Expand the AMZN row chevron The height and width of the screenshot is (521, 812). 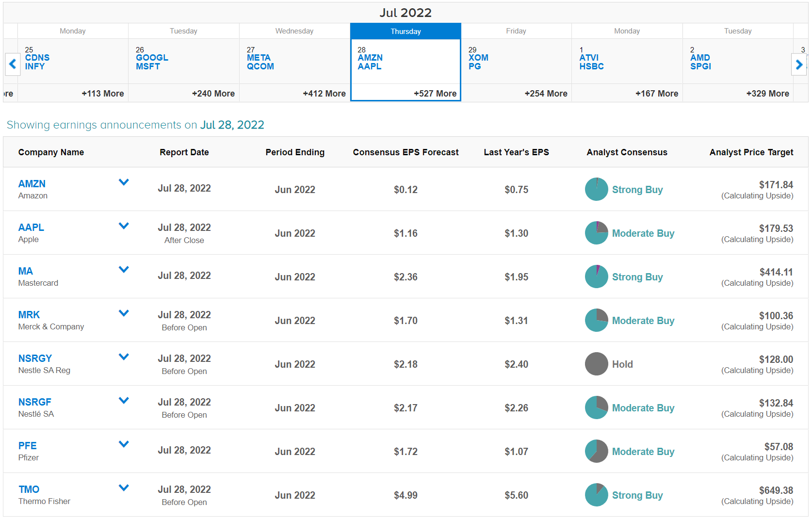coord(124,182)
